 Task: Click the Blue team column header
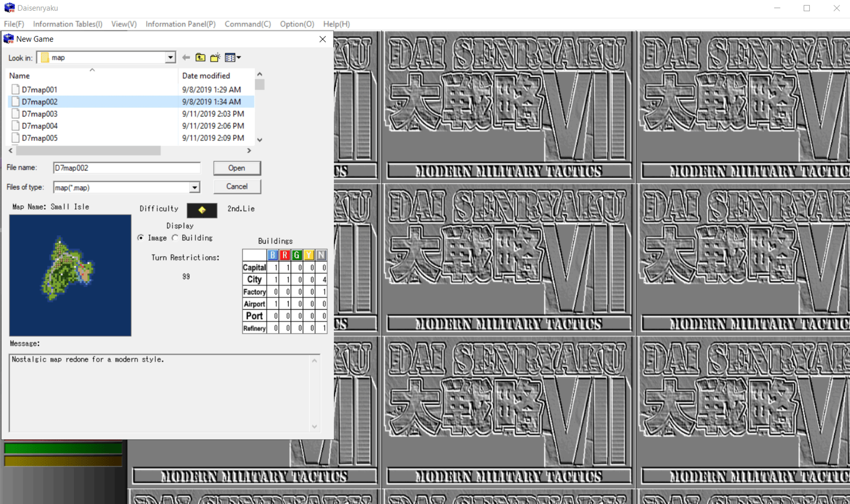point(273,255)
